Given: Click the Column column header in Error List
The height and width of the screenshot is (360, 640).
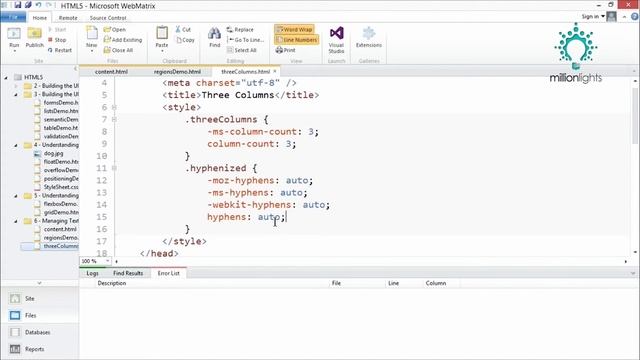Looking at the screenshot, I should (x=436, y=283).
